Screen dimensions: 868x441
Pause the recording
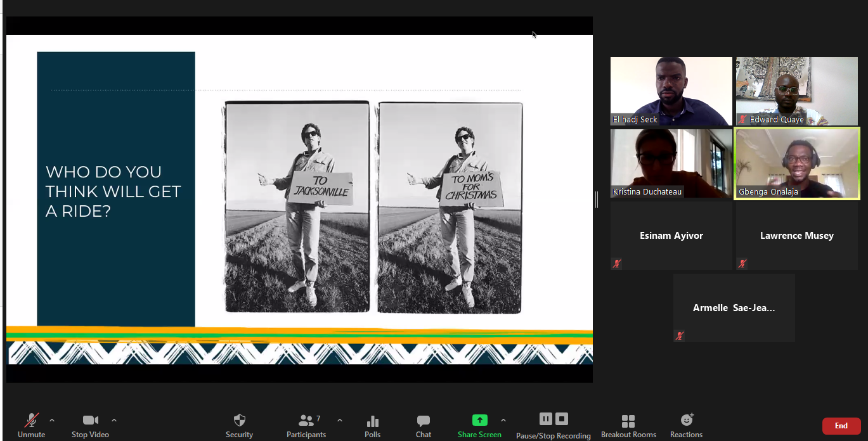(545, 419)
